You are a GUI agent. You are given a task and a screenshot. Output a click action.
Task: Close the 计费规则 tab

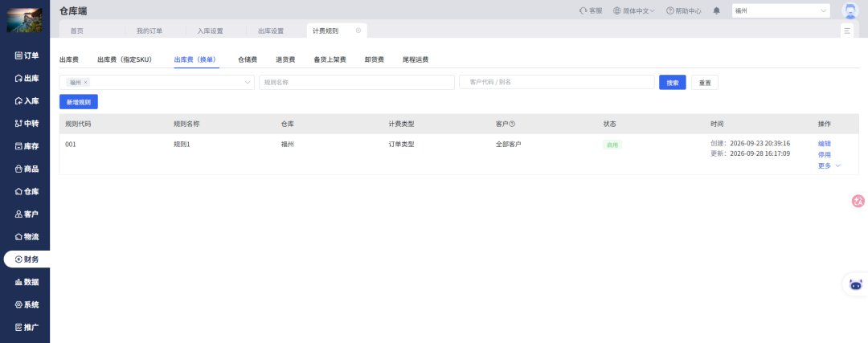[358, 31]
